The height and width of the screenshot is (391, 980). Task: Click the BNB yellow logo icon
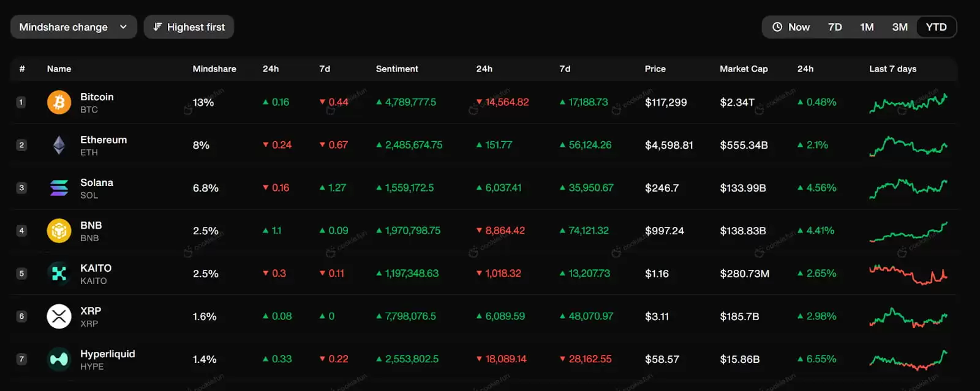coord(59,231)
